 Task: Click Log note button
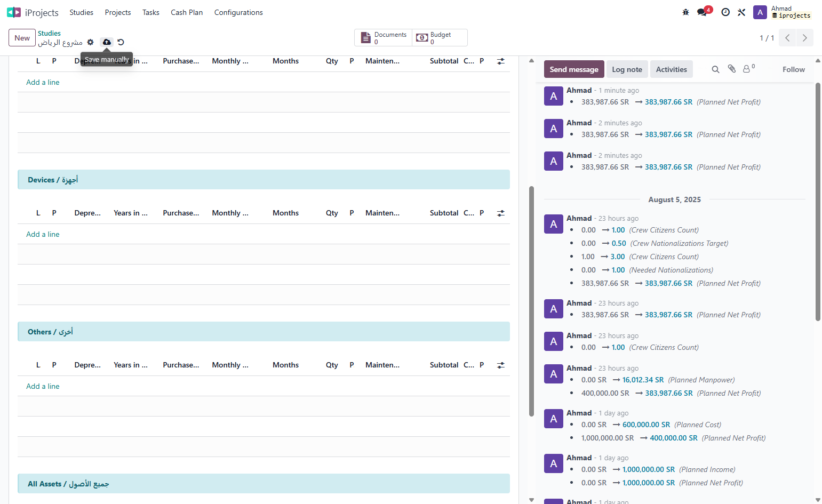(627, 69)
